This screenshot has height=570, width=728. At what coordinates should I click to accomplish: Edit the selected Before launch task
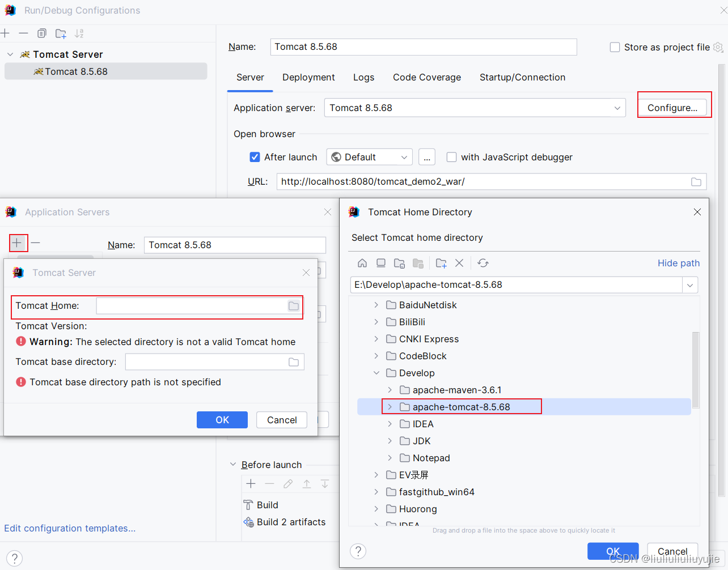[x=288, y=484]
